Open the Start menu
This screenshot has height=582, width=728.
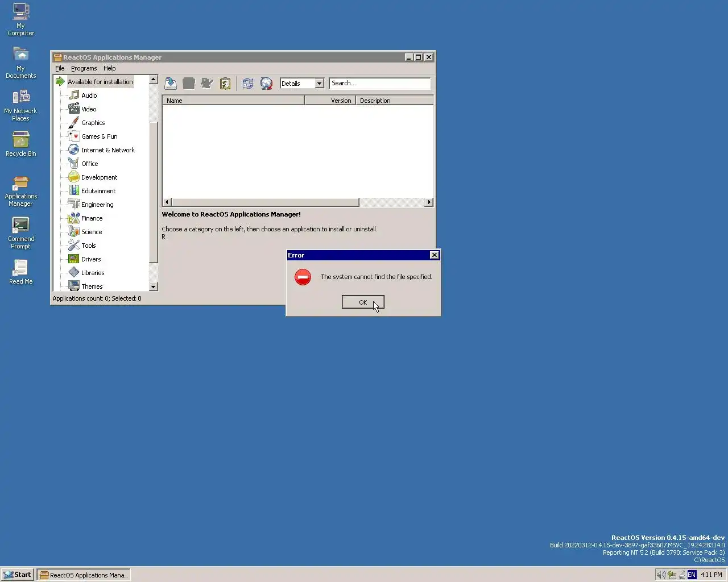(x=17, y=575)
